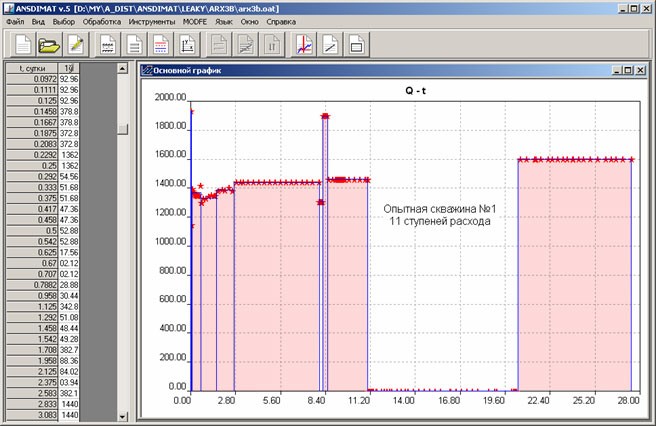Select the time cell 1.708
This screenshot has height=426, width=656.
pos(32,350)
